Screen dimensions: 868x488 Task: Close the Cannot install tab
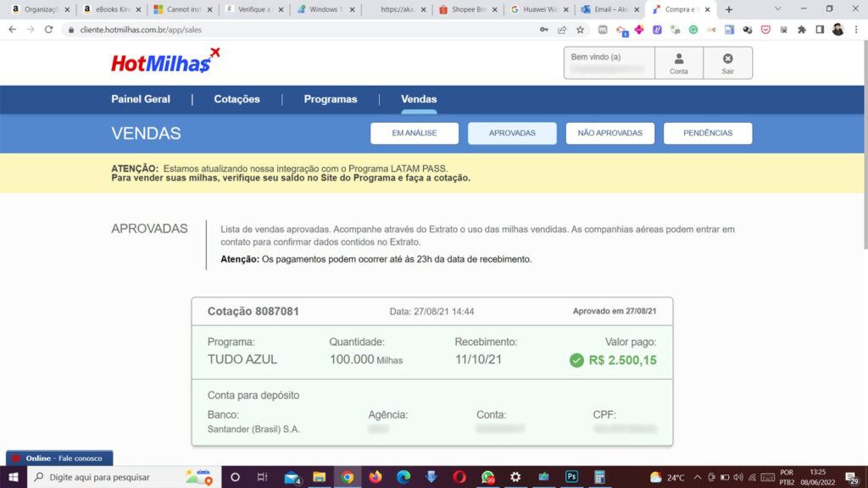[210, 9]
